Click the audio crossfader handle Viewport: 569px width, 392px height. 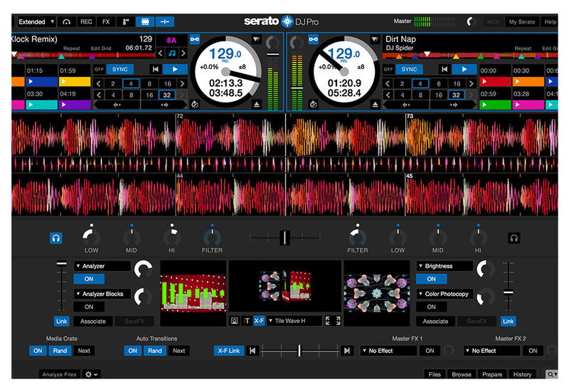(284, 238)
